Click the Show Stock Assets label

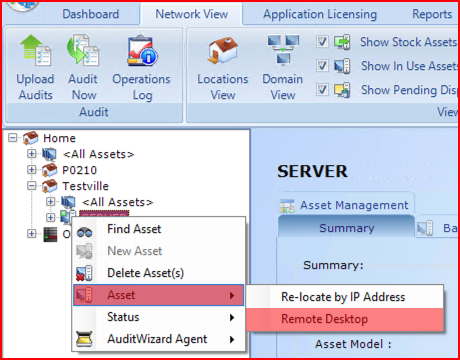pos(409,42)
